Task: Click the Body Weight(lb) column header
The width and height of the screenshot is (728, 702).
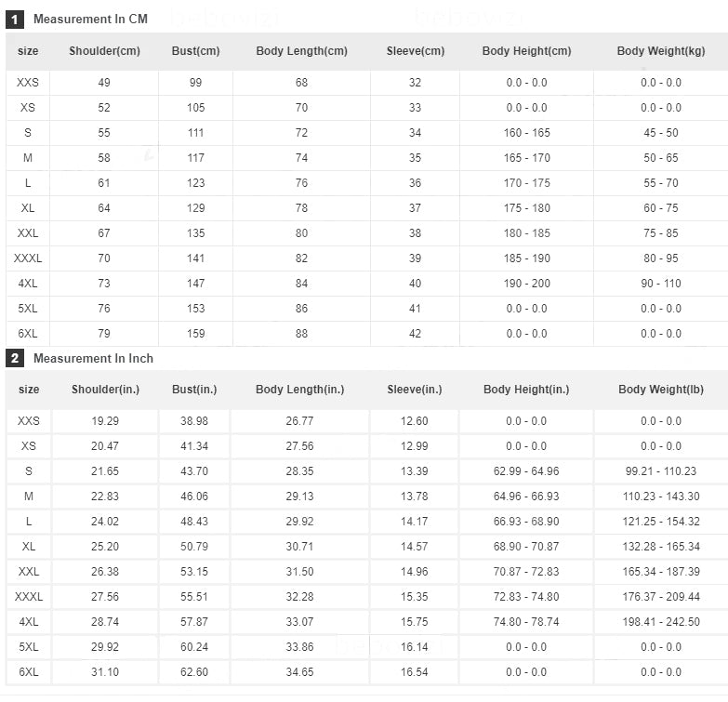Action: click(660, 390)
